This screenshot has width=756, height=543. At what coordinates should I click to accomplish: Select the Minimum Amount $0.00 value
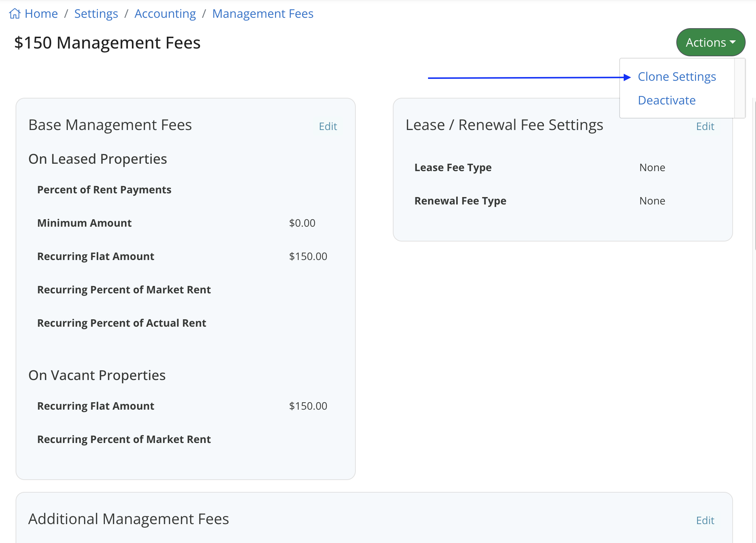pyautogui.click(x=302, y=223)
